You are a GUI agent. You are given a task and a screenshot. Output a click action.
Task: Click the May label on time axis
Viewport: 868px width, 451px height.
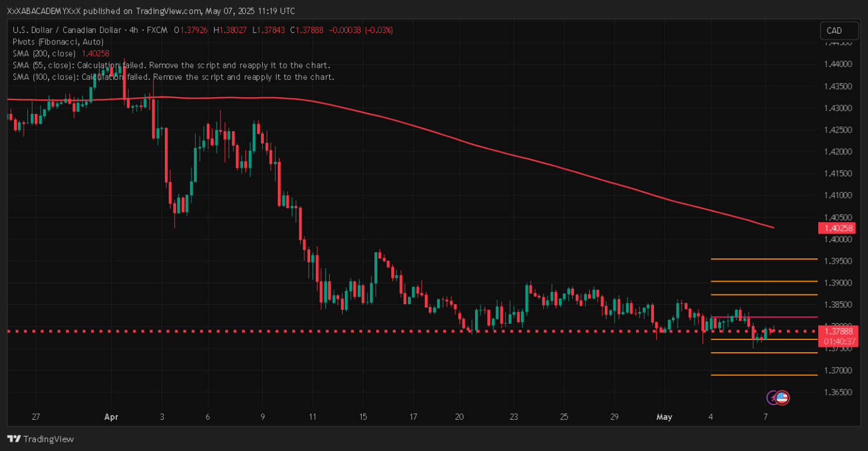click(x=665, y=416)
